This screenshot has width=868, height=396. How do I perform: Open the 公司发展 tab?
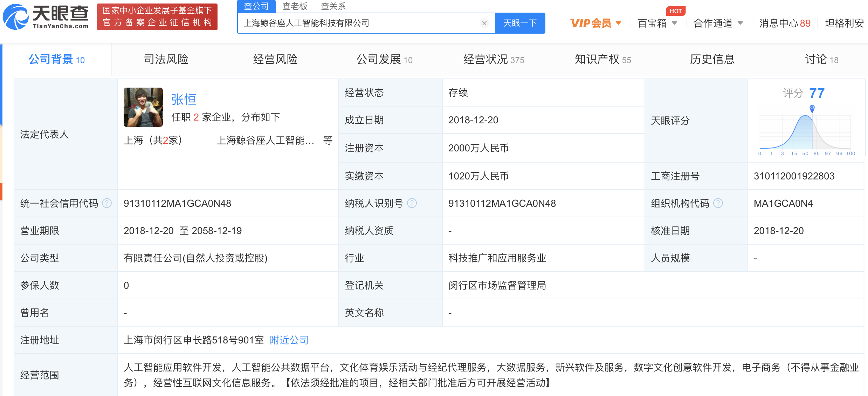pyautogui.click(x=384, y=60)
